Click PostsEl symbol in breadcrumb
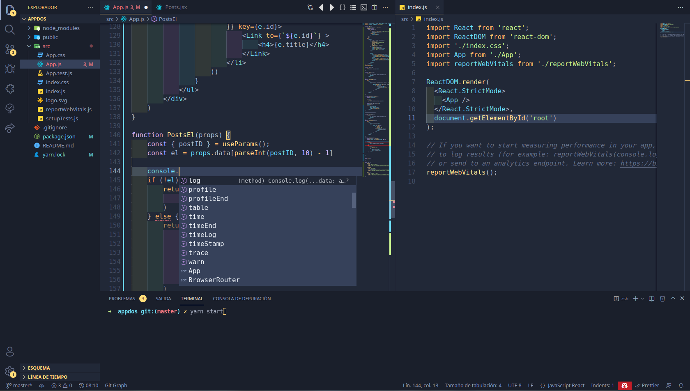The width and height of the screenshot is (690, 391). tap(164, 19)
